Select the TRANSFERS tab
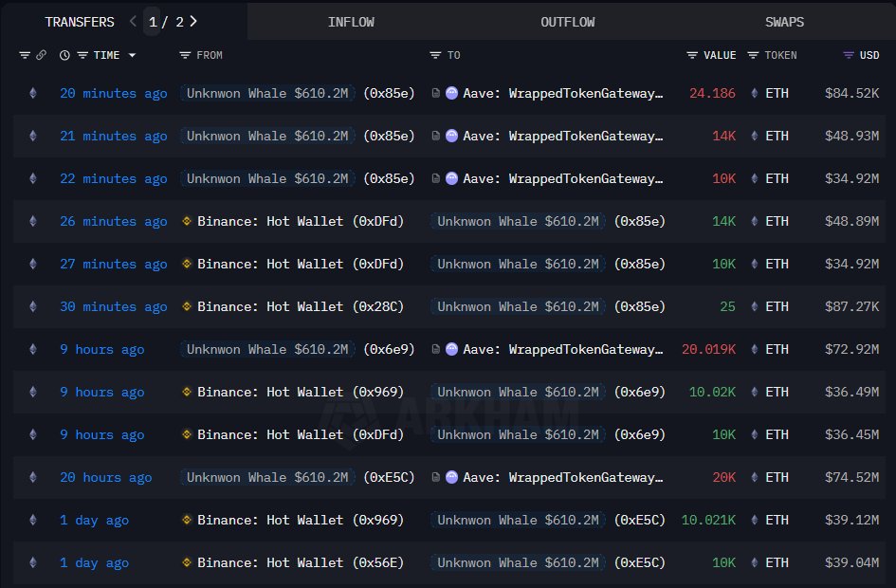The width and height of the screenshot is (896, 588). tap(80, 22)
